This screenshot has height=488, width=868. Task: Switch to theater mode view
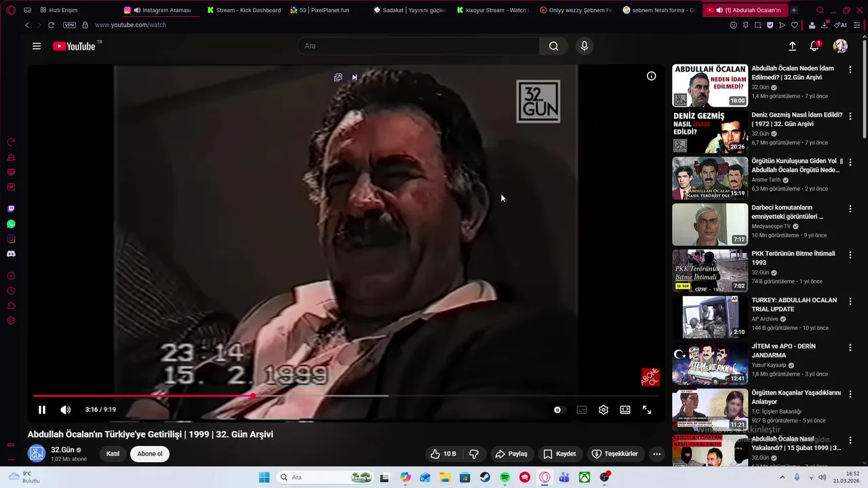click(625, 409)
